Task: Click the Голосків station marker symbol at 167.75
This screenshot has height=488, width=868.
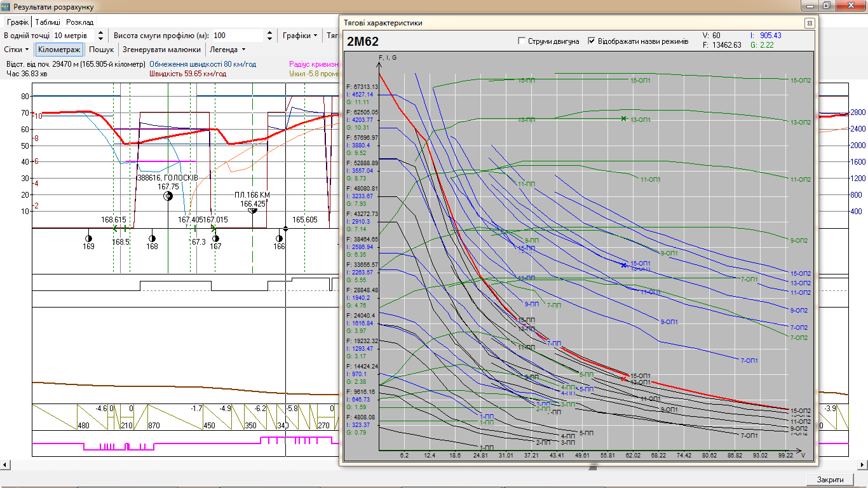Action: point(168,196)
